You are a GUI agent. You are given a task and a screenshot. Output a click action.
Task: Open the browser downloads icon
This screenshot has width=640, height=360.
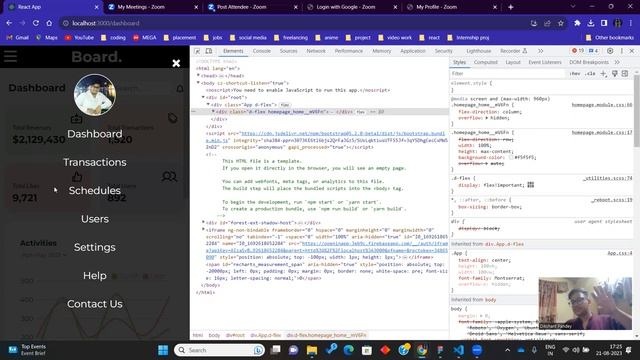(x=591, y=23)
